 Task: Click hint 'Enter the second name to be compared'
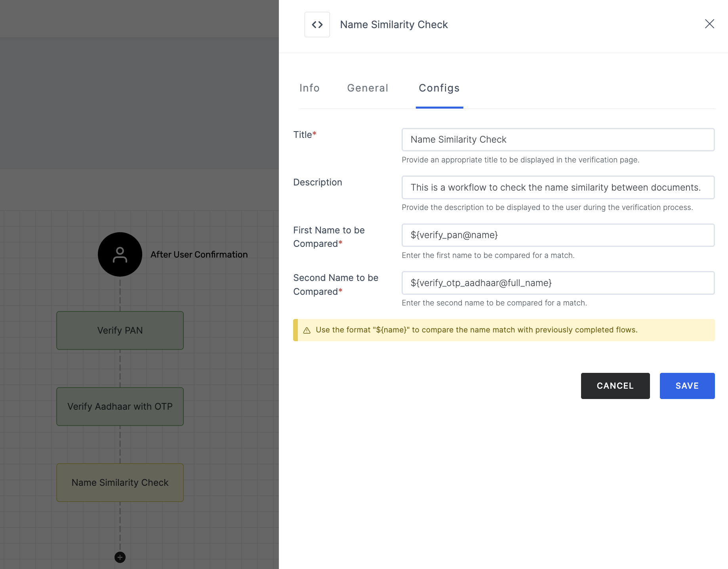494,303
